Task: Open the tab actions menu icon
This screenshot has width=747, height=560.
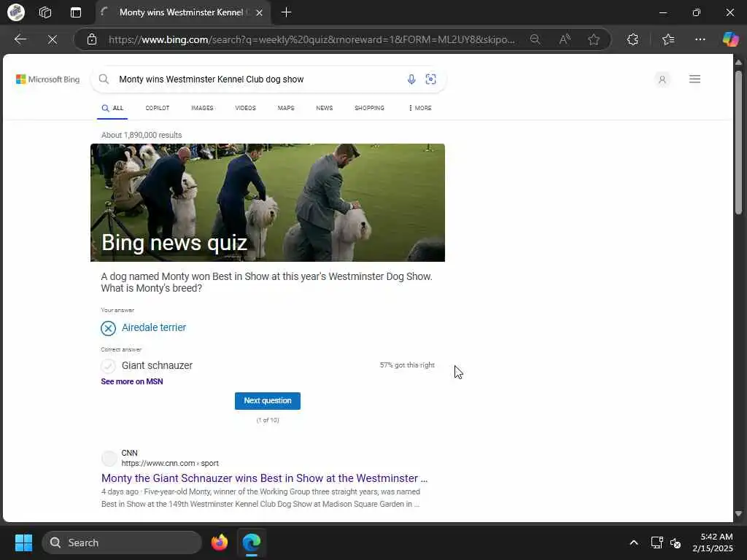Action: tap(76, 12)
